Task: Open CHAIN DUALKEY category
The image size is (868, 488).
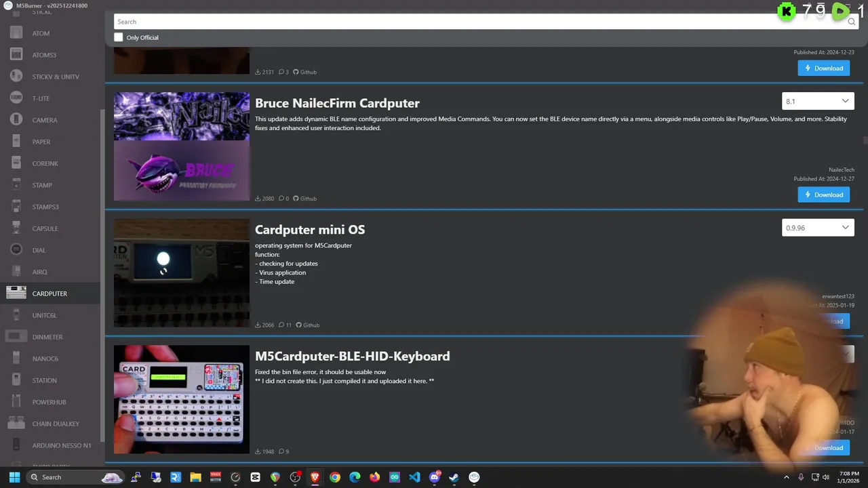Action: (x=50, y=424)
